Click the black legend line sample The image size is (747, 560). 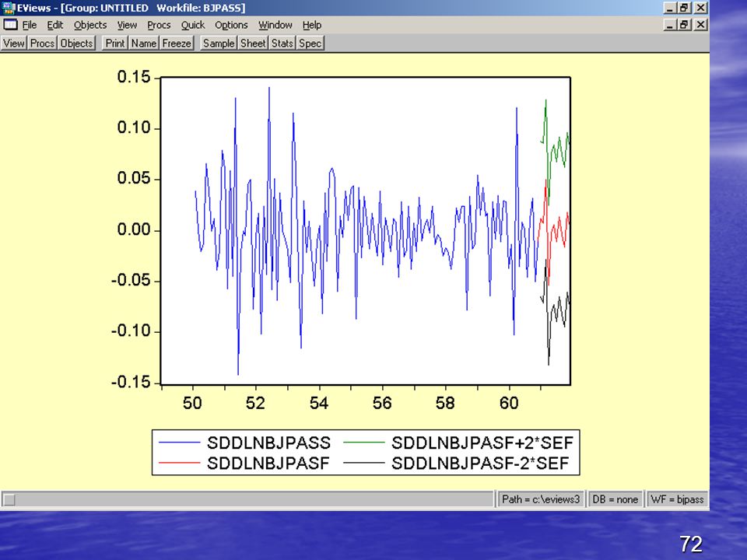click(x=364, y=462)
